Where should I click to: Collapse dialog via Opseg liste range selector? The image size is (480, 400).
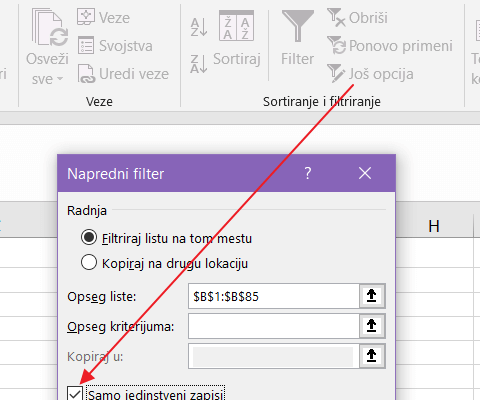372,296
